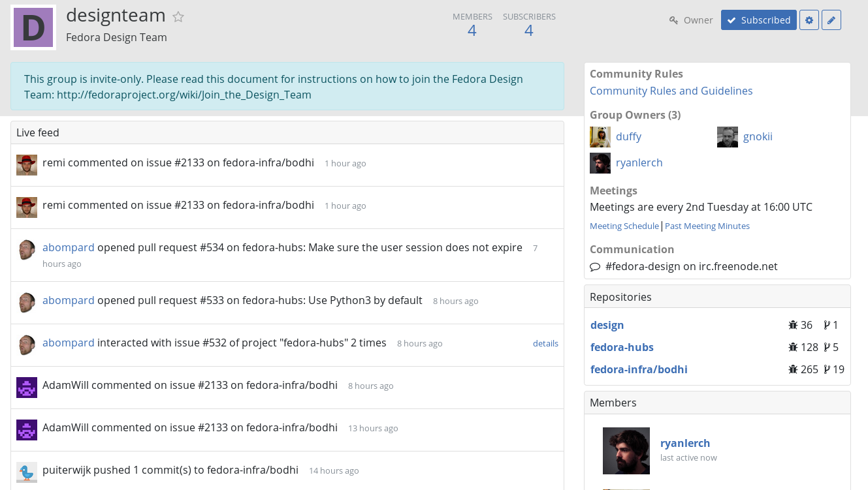Click the fedora-infra/bodhi issue count 265
Viewport: 868px width, 490px height.
(809, 369)
